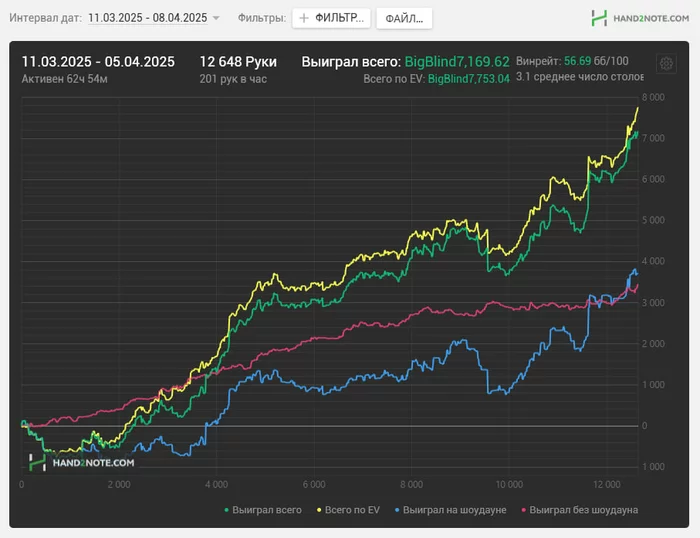Toggle the Выиграл без шоудауна legend series
This screenshot has height=538, width=700.
point(579,510)
